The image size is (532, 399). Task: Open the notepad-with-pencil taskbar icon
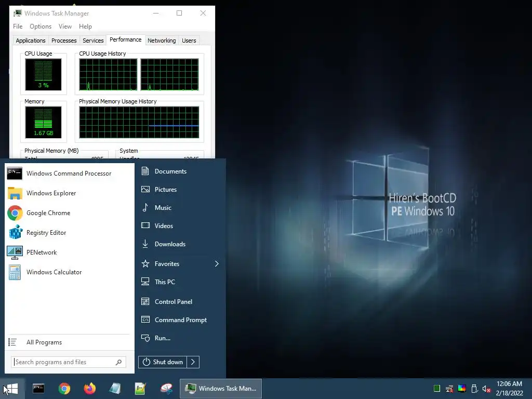coord(140,389)
